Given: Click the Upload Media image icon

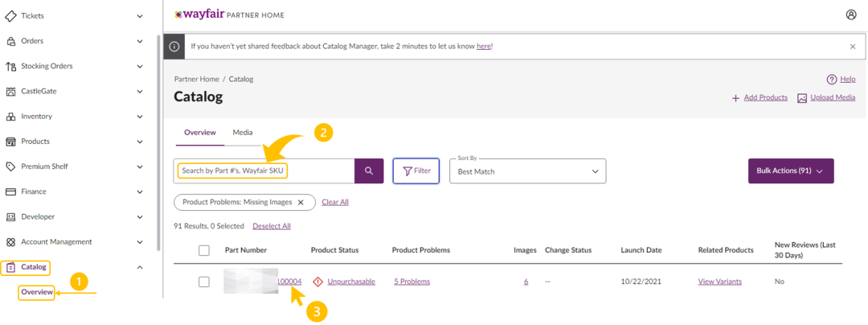Looking at the screenshot, I should (x=802, y=98).
